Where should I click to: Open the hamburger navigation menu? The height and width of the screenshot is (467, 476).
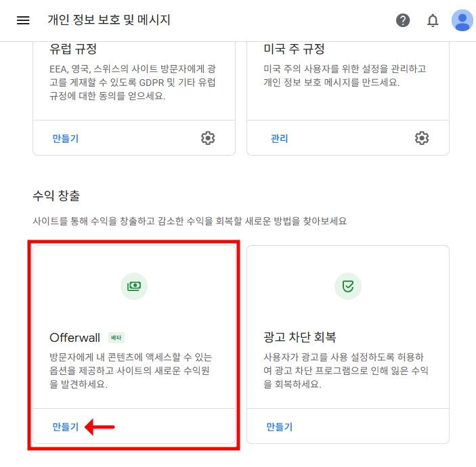click(23, 20)
